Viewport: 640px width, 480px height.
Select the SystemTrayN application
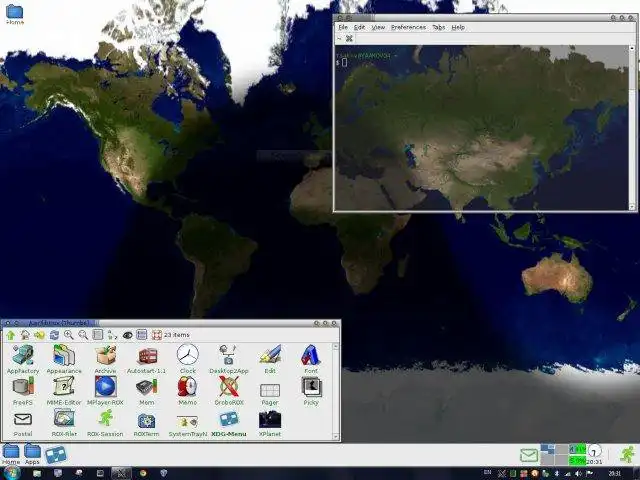pyautogui.click(x=188, y=425)
